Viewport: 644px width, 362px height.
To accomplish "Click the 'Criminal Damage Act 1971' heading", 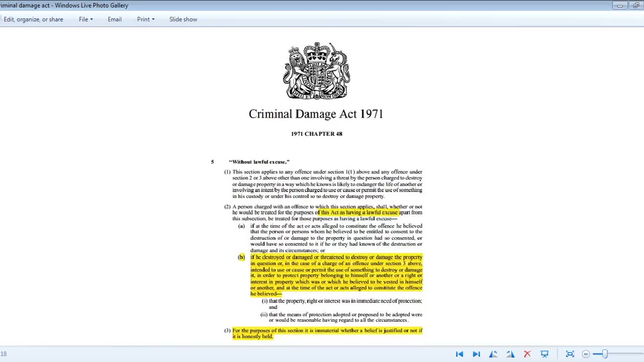I will coord(316,114).
